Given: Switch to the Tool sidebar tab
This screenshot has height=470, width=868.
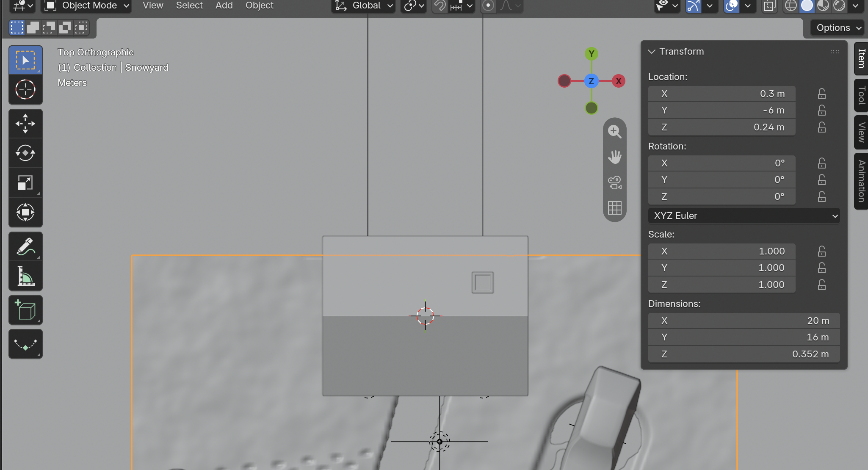Looking at the screenshot, I should coord(861,95).
